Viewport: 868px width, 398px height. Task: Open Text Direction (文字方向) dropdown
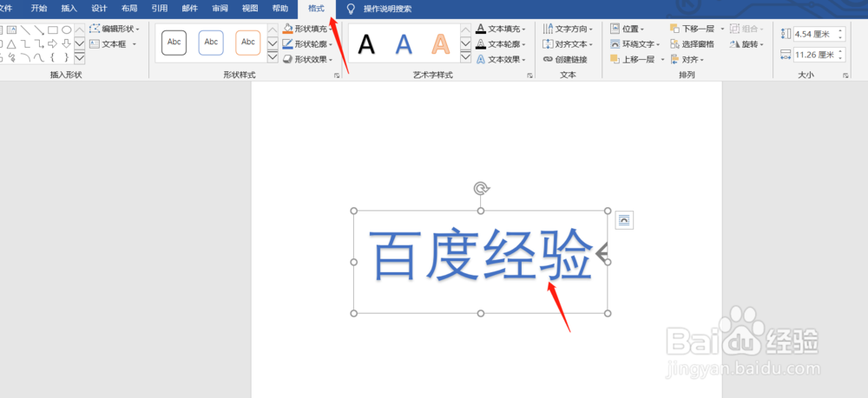pos(568,29)
